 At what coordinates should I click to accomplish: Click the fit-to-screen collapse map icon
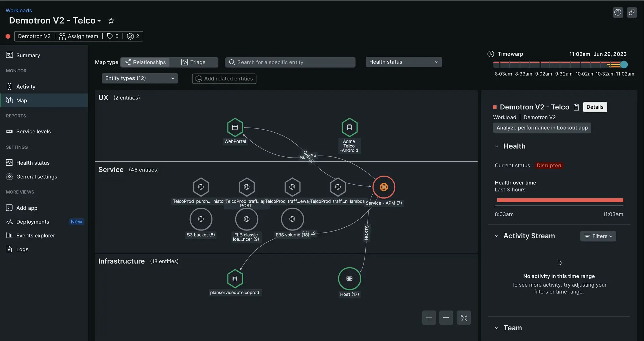[x=464, y=318]
